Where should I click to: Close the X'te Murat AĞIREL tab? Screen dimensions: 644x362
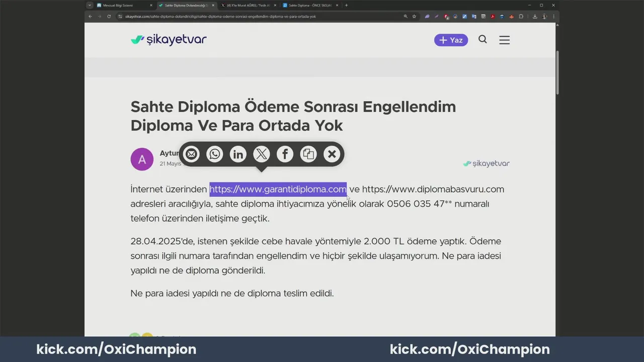(x=275, y=5)
